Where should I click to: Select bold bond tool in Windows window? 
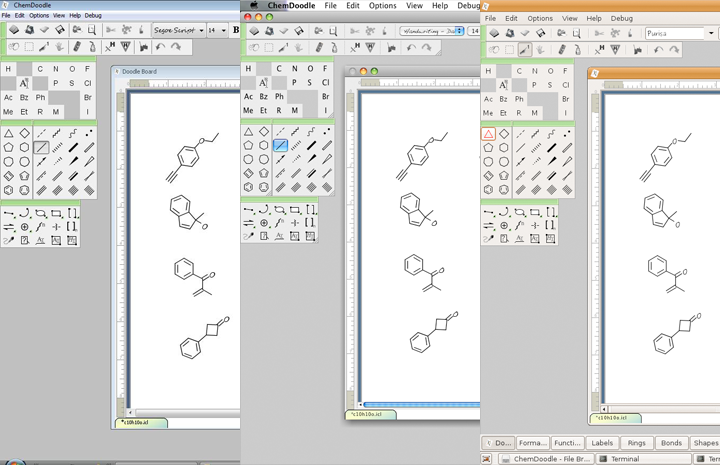click(x=73, y=147)
